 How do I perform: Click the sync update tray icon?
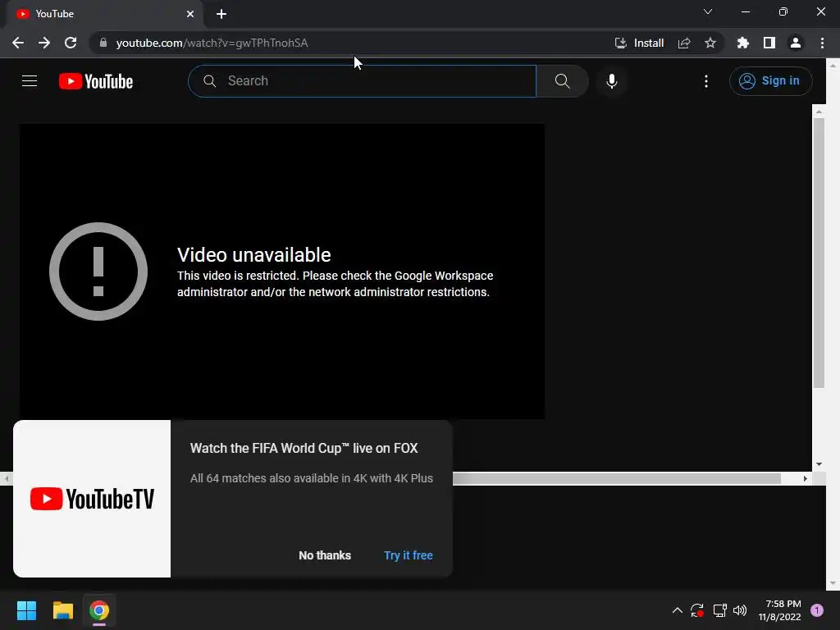[697, 610]
